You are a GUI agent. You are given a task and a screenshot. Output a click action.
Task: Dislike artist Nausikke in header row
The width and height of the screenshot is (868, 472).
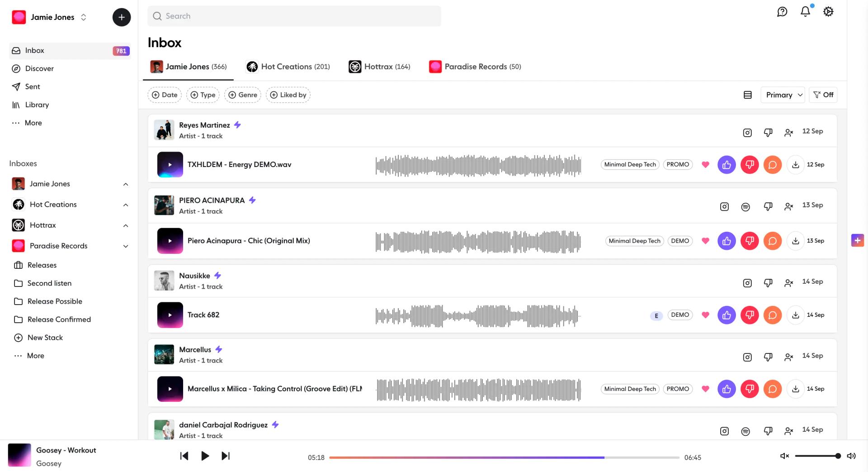pyautogui.click(x=768, y=283)
